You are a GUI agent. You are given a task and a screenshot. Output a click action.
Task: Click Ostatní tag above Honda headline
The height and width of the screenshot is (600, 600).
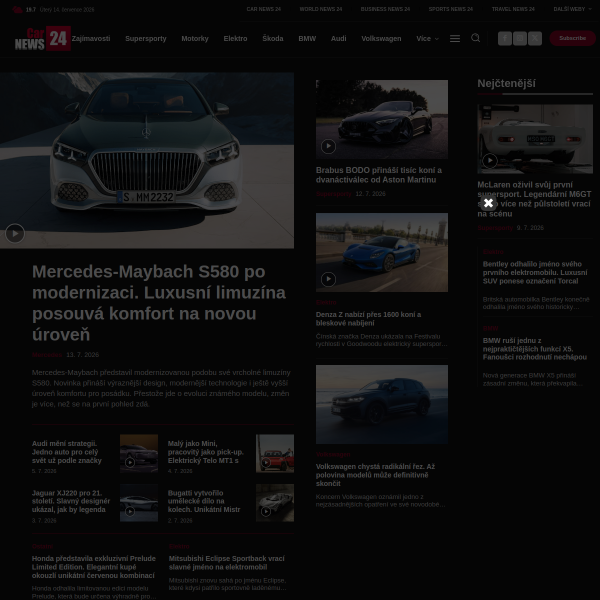click(x=42, y=546)
